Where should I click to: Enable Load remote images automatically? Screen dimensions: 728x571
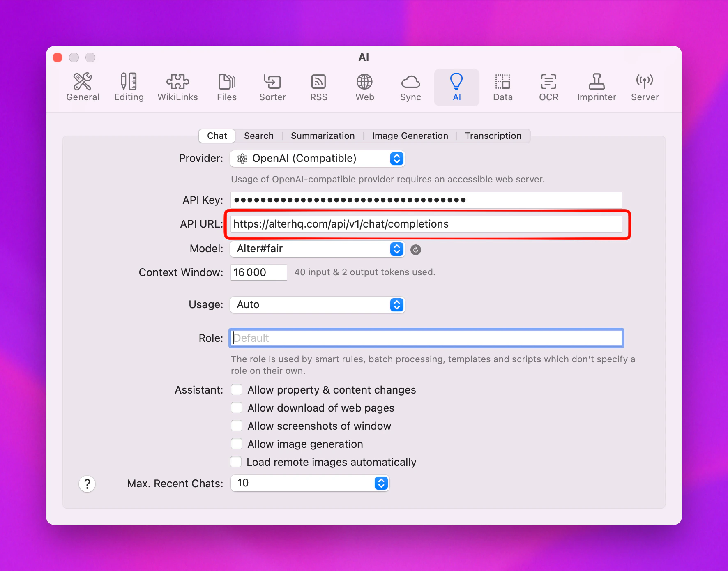[x=236, y=462]
